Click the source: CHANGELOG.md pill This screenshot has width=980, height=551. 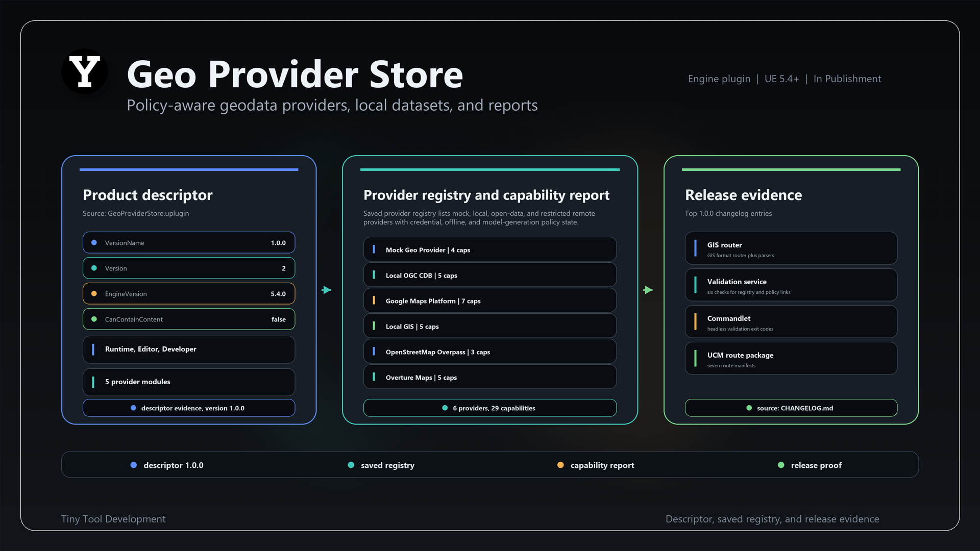791,408
